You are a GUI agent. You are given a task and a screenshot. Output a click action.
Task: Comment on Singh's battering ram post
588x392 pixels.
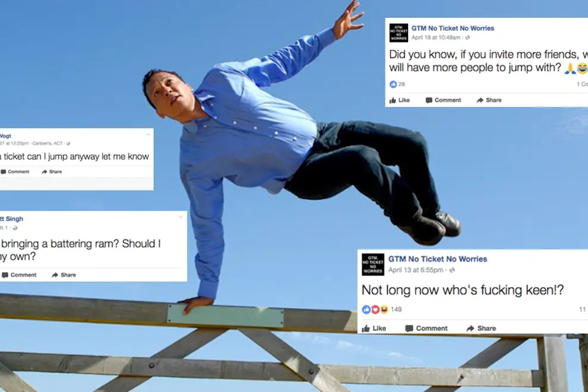click(x=19, y=275)
